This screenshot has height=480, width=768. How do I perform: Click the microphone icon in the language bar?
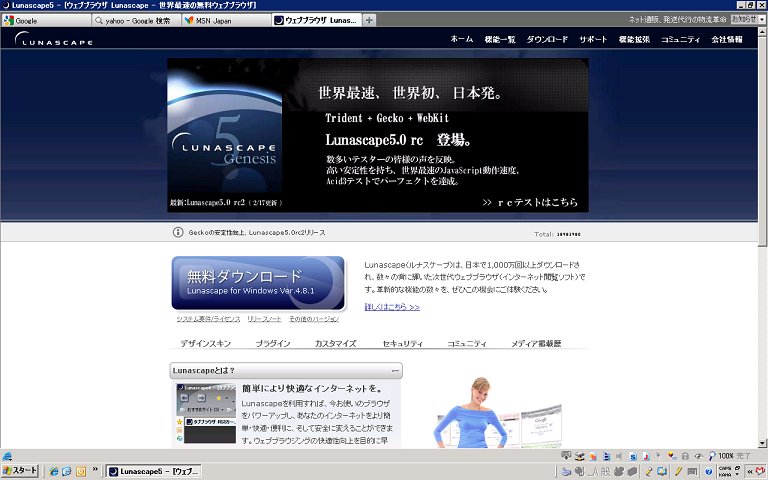click(x=649, y=471)
